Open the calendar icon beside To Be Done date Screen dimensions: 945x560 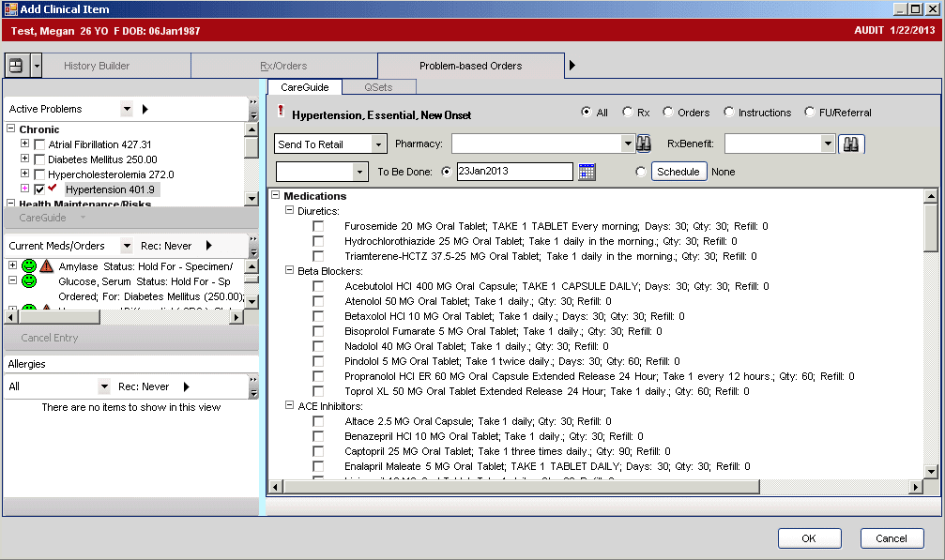pyautogui.click(x=585, y=171)
